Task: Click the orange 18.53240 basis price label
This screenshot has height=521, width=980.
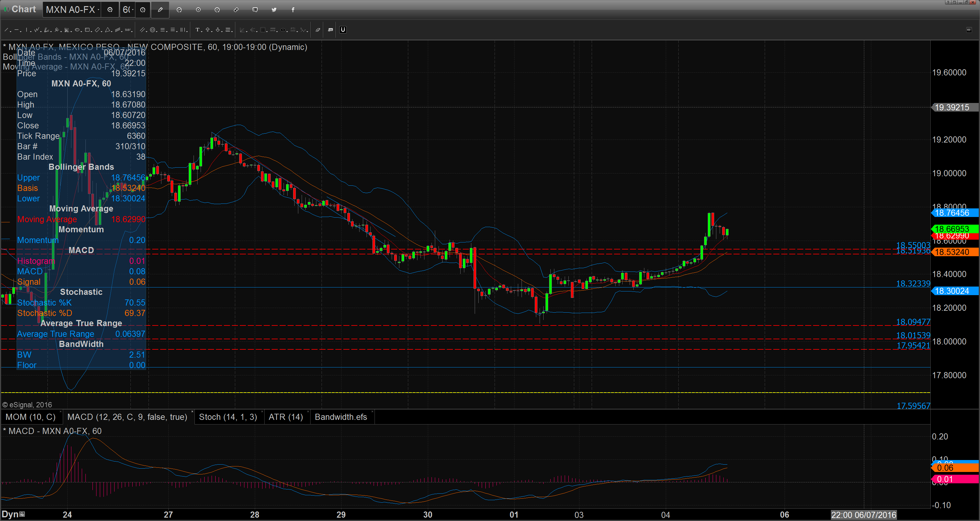Action: (x=954, y=252)
